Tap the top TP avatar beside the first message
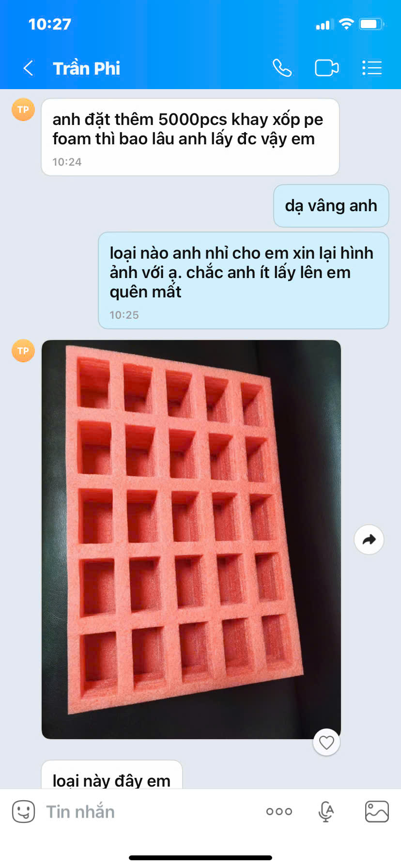The image size is (401, 868). [x=23, y=109]
